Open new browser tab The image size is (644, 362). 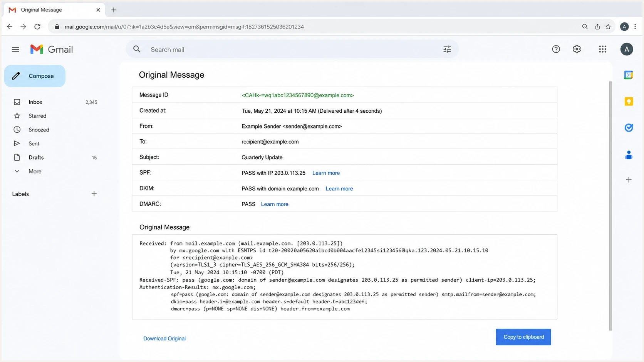(114, 10)
